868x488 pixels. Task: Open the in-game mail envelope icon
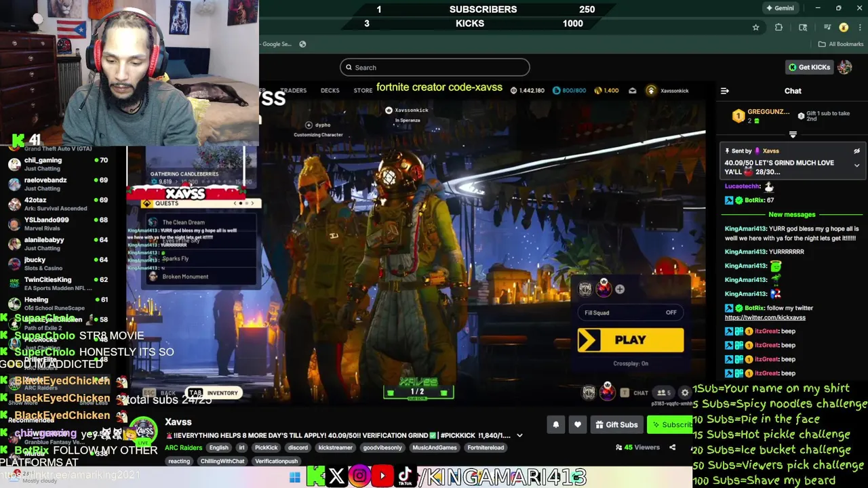(x=633, y=90)
